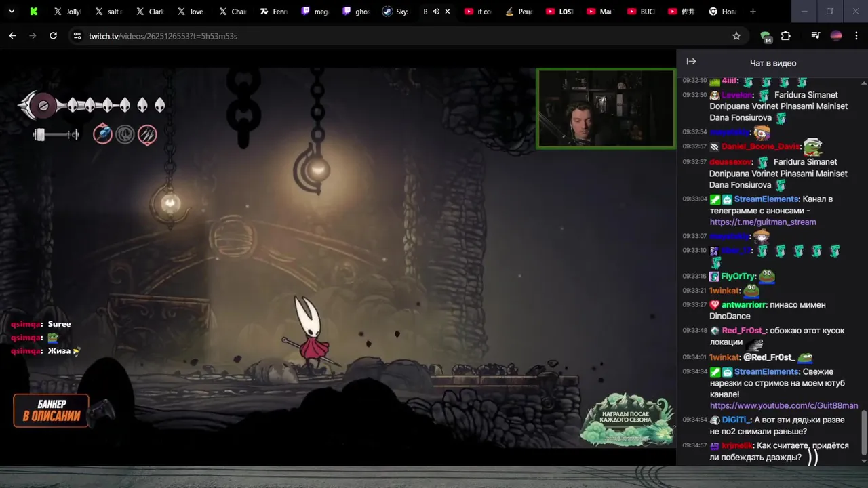The width and height of the screenshot is (868, 488).
Task: Click the first Red_Fr0st_ username in chat
Action: pos(743,330)
